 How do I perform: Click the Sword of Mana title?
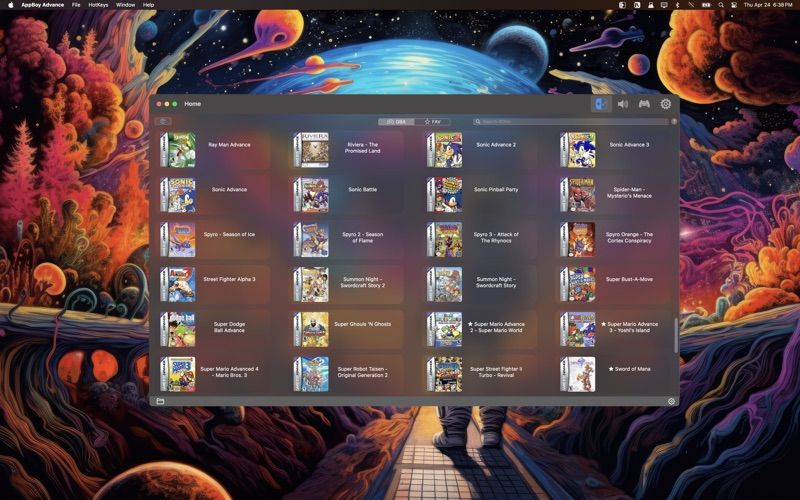click(630, 369)
